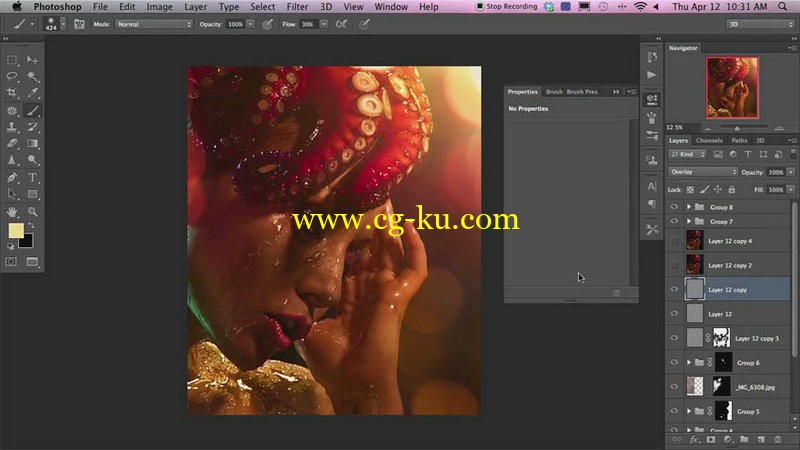Click the add layer mask icon

click(x=711, y=439)
